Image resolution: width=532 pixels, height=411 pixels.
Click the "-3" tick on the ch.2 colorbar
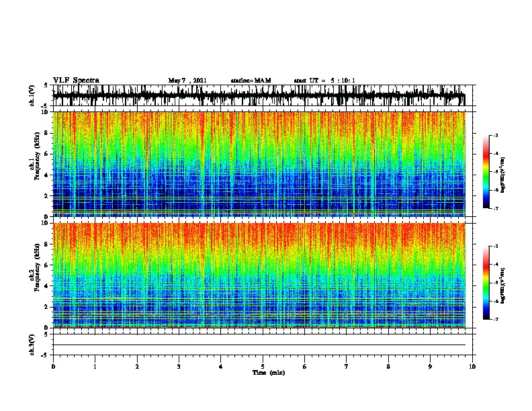click(496, 246)
